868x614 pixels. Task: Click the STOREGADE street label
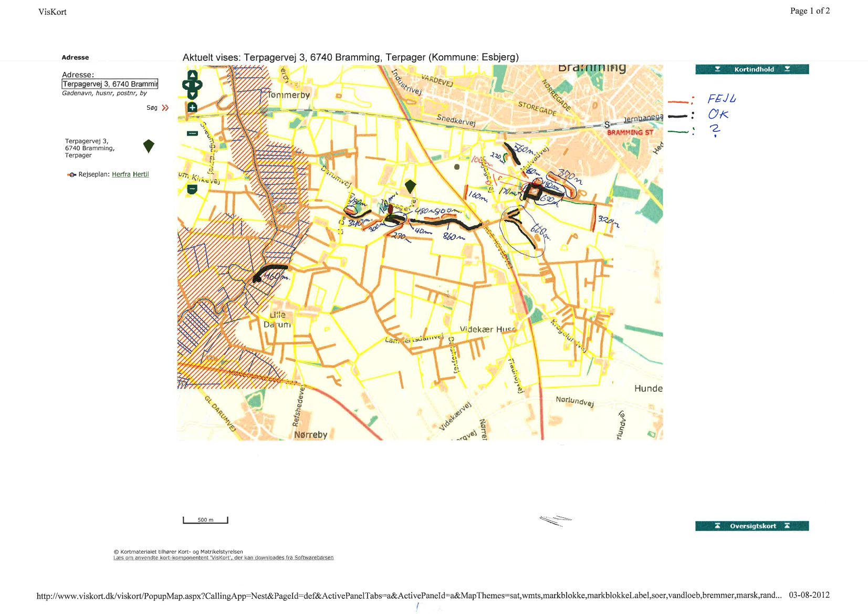click(537, 108)
